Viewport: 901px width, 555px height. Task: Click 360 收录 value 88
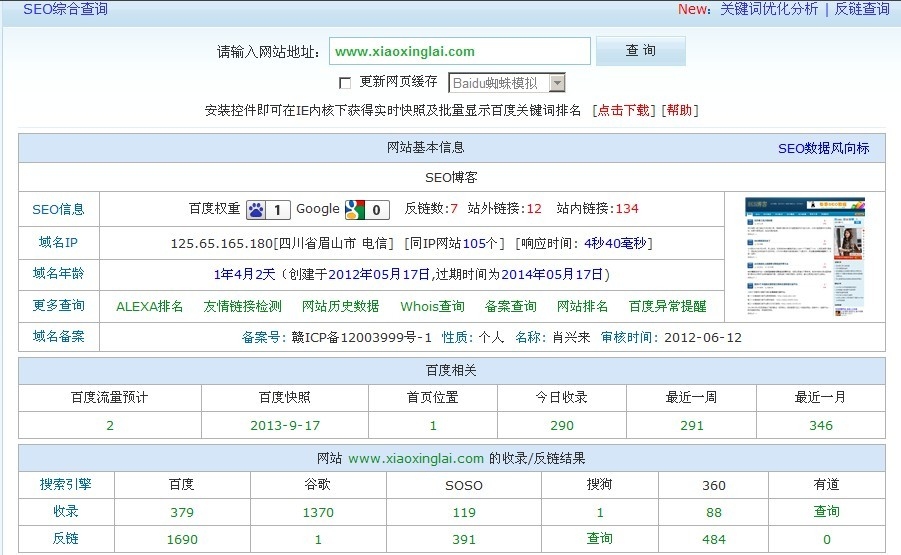pos(714,512)
